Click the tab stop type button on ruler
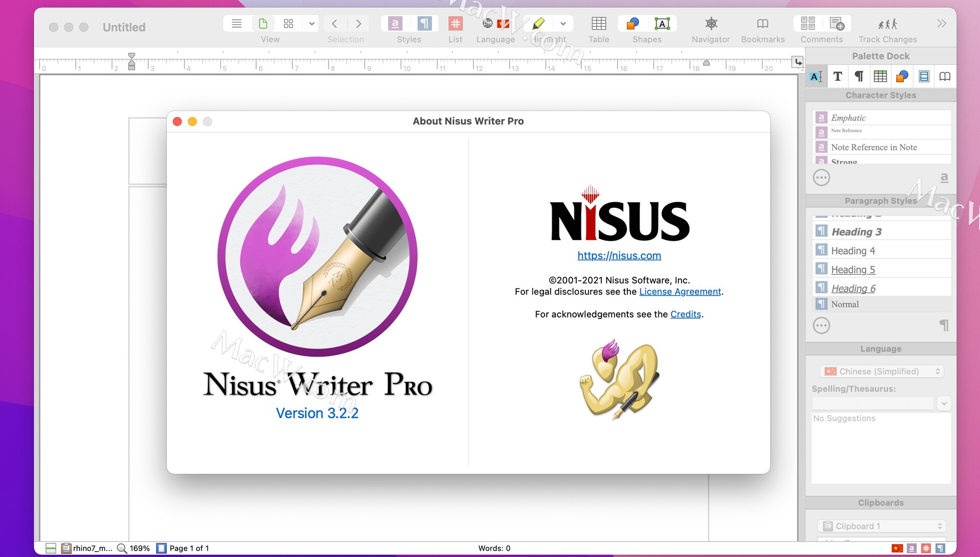 click(x=797, y=62)
